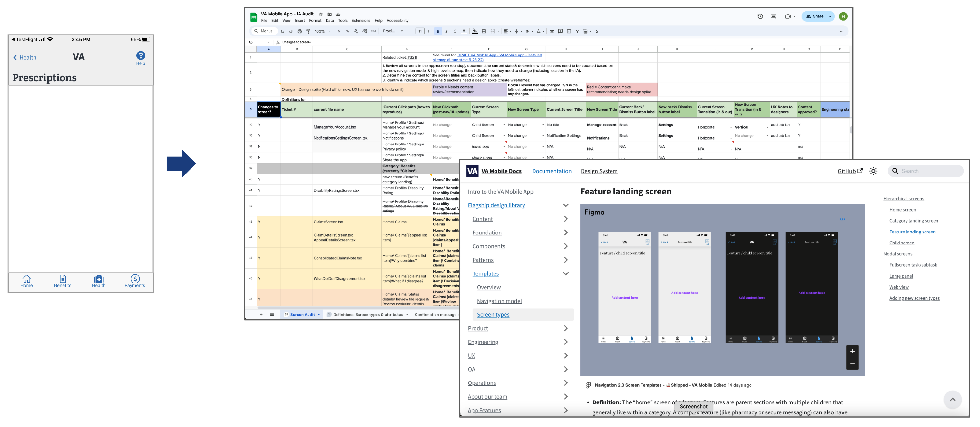
Task: Open the H account avatar
Action: pos(843,16)
